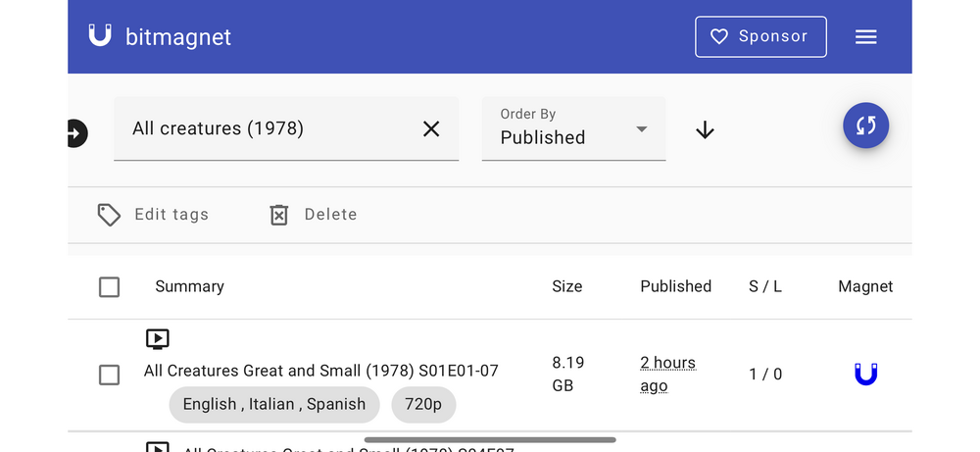
Task: Toggle the select-all checkbox in header
Action: [x=110, y=287]
